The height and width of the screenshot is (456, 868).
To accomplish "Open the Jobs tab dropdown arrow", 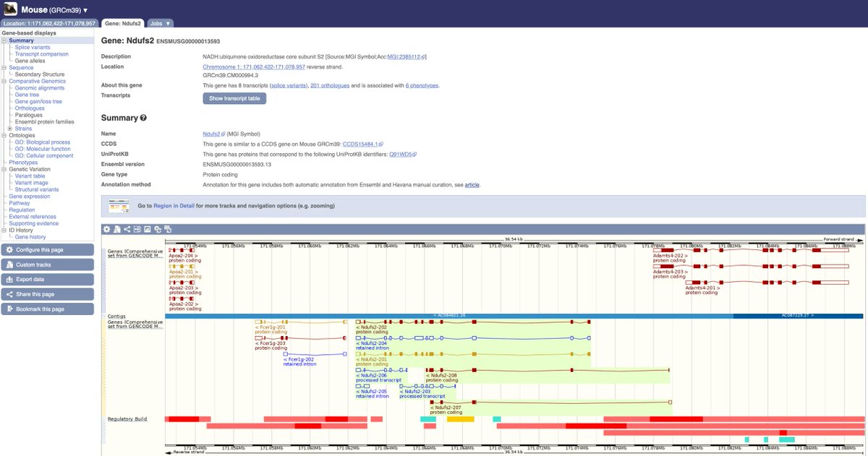I will click(169, 24).
